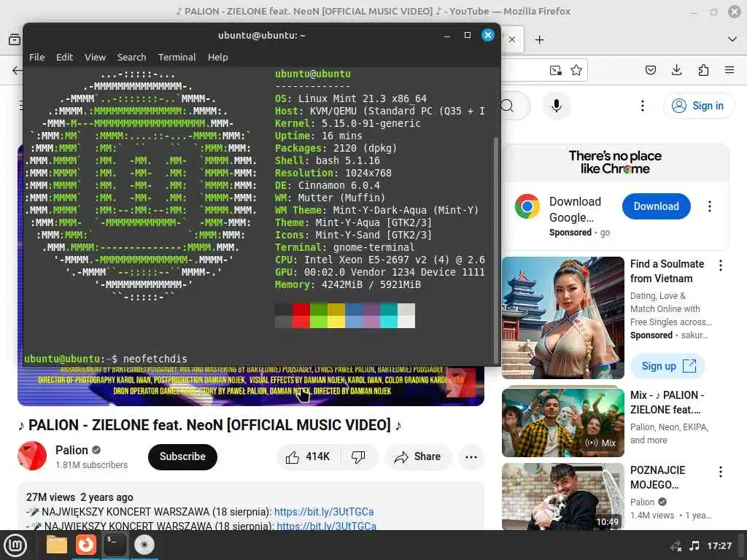The width and height of the screenshot is (747, 560).
Task: Open the File menu in terminal
Action: pos(36,57)
